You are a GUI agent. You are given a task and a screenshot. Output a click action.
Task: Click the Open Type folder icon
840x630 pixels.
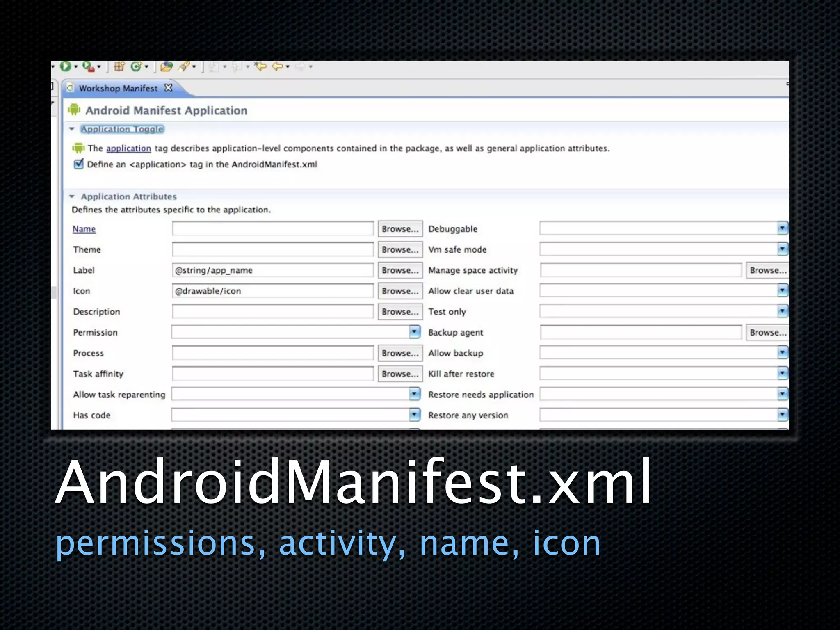pyautogui.click(x=166, y=66)
